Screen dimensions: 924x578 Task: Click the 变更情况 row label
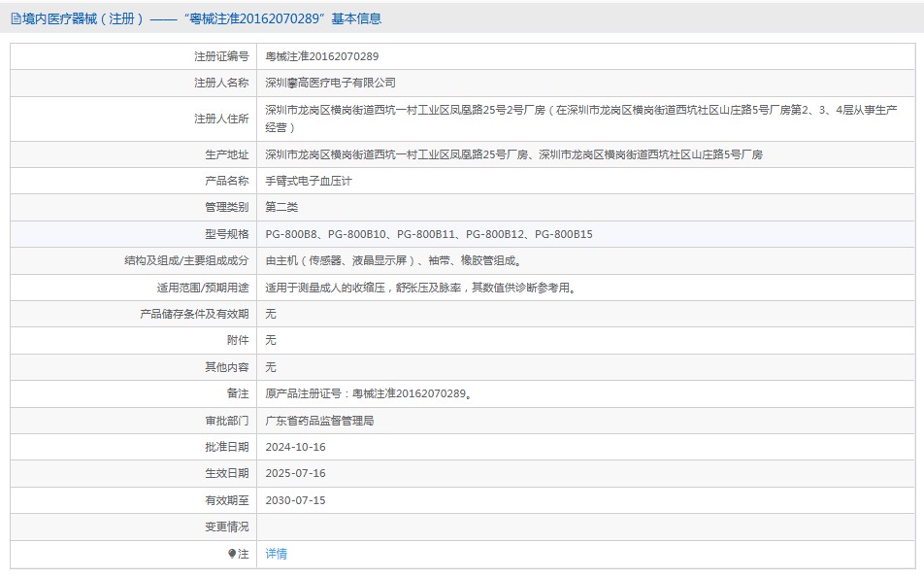(x=227, y=527)
